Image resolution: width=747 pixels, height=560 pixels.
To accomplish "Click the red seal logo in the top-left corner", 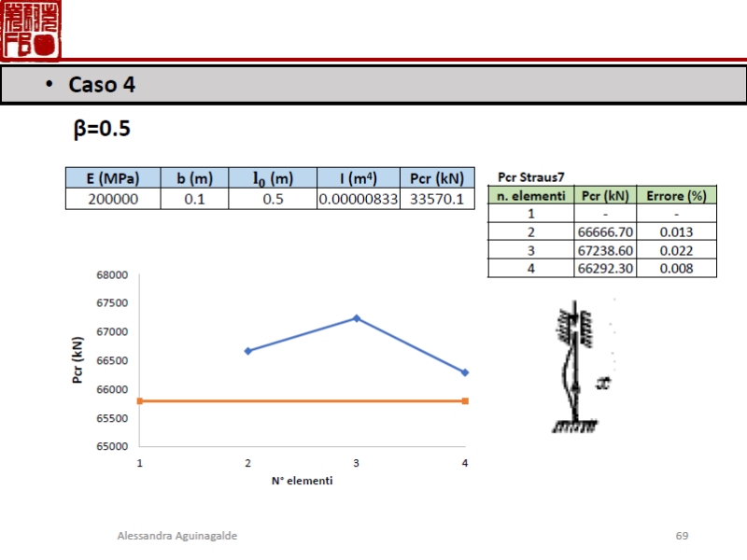I will pyautogui.click(x=30, y=30).
